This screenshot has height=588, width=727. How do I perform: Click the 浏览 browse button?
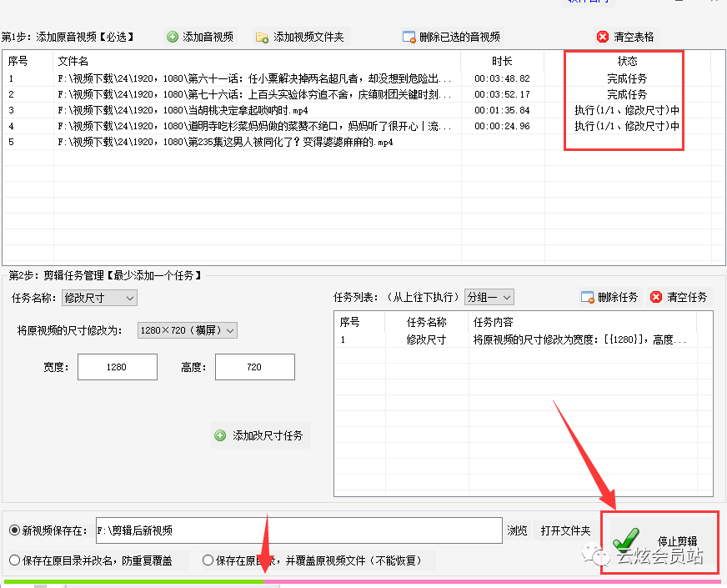pyautogui.click(x=517, y=530)
